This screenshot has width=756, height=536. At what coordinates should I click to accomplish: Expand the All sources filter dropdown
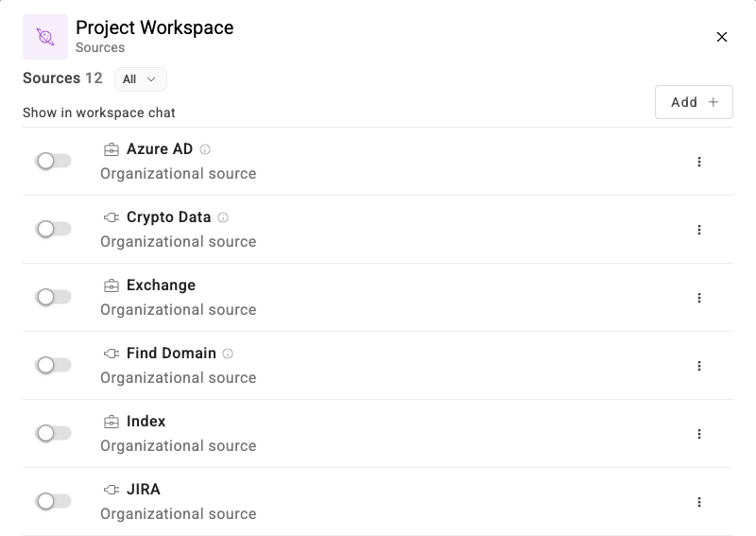[140, 79]
